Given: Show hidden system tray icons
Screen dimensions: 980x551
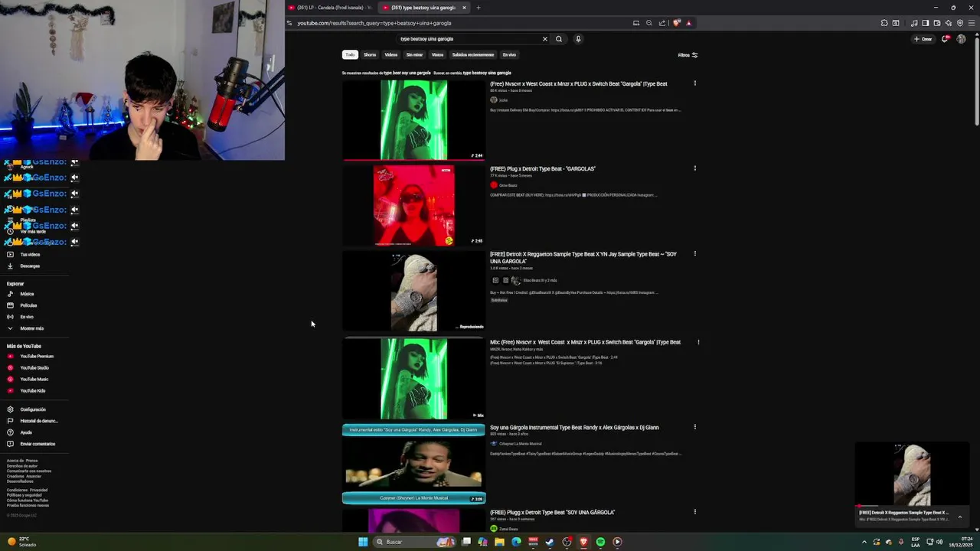Looking at the screenshot, I should click(864, 542).
